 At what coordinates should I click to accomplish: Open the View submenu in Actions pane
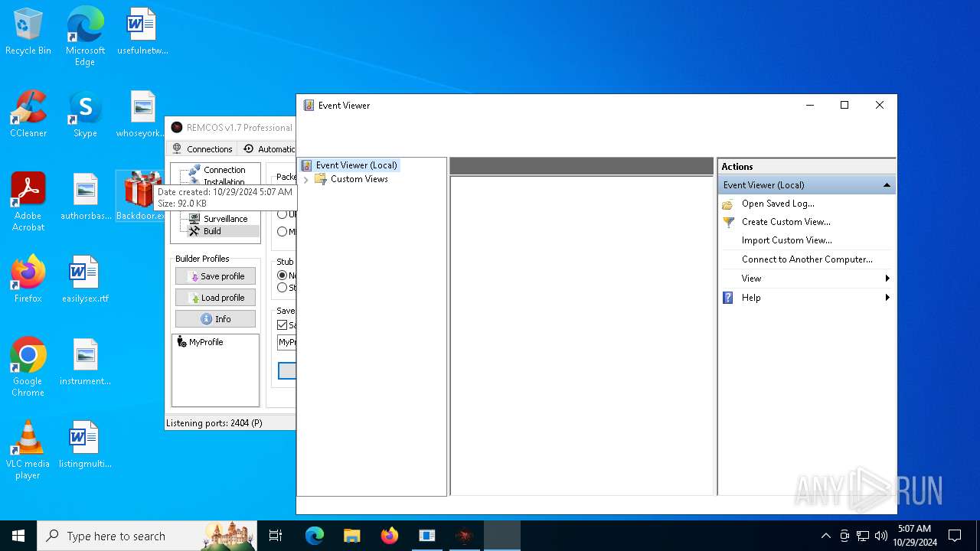click(807, 279)
